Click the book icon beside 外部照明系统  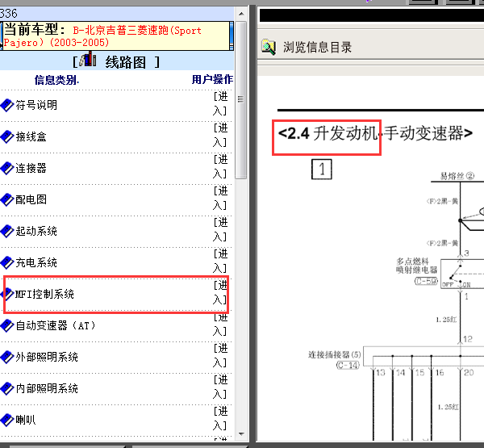(6, 358)
